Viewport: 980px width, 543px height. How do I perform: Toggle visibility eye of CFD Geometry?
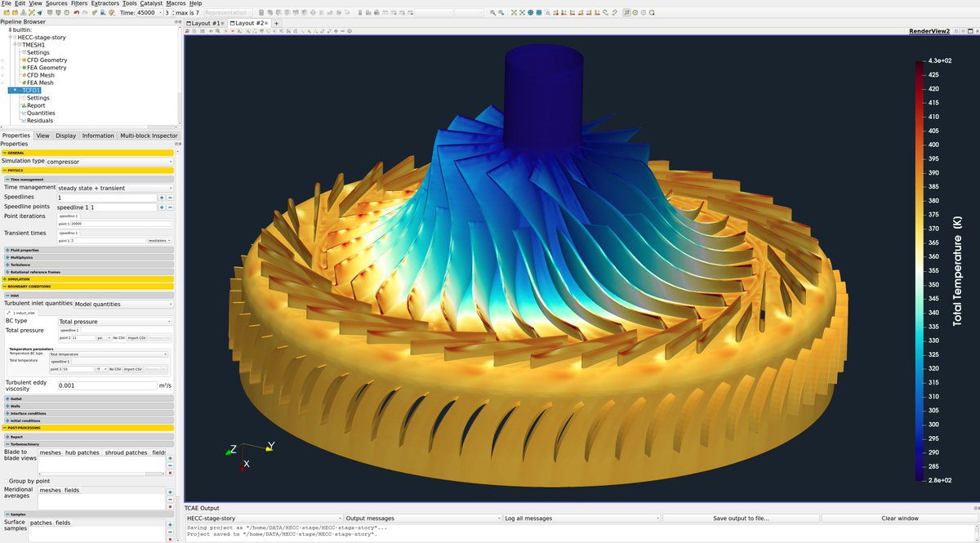point(2,60)
